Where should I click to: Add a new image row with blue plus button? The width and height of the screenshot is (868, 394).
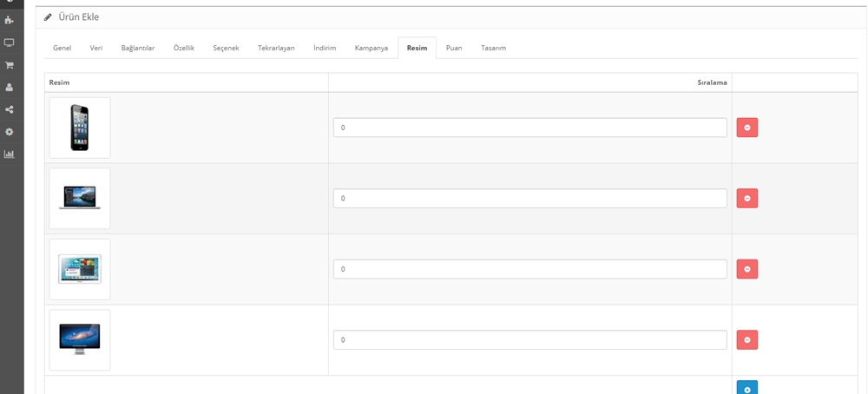click(x=746, y=388)
